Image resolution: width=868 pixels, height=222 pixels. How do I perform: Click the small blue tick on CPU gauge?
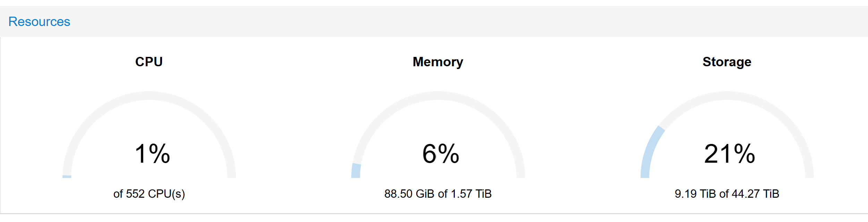coord(67,177)
